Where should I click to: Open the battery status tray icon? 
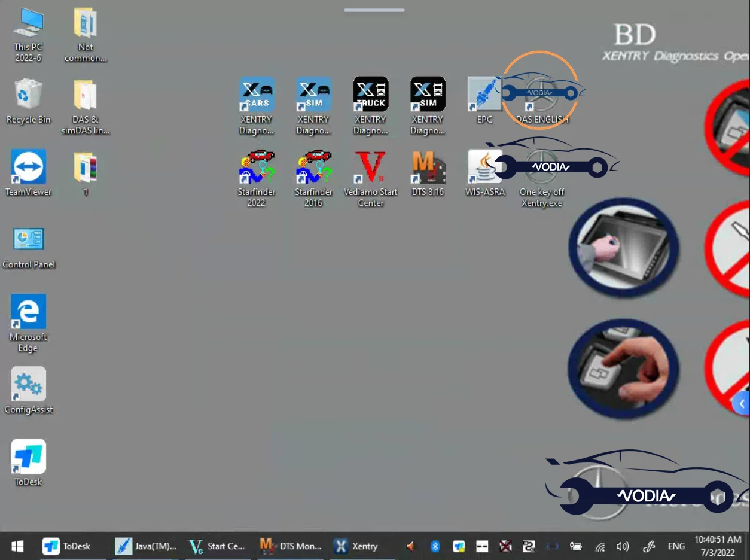[x=576, y=546]
